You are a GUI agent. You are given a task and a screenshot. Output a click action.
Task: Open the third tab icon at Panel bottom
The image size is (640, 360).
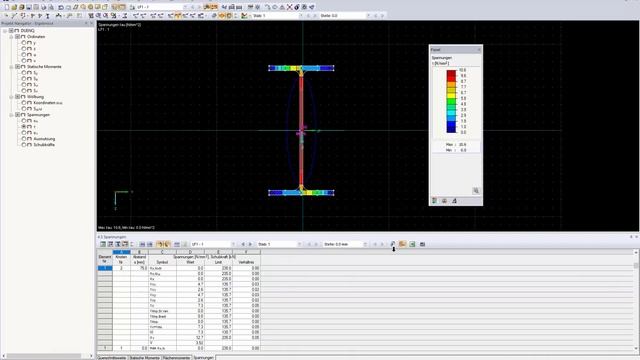click(x=454, y=201)
